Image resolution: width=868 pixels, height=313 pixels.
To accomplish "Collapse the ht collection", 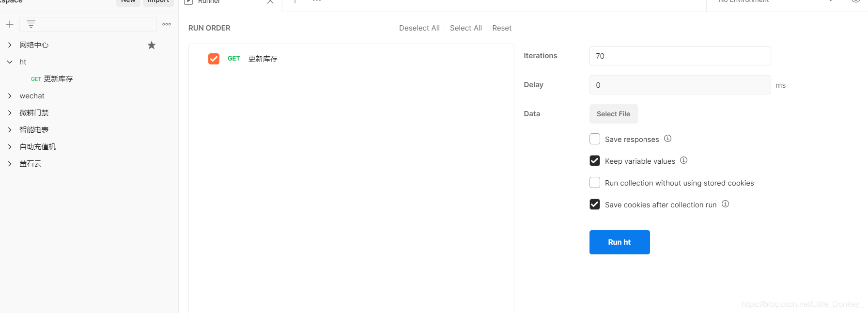I will 10,62.
